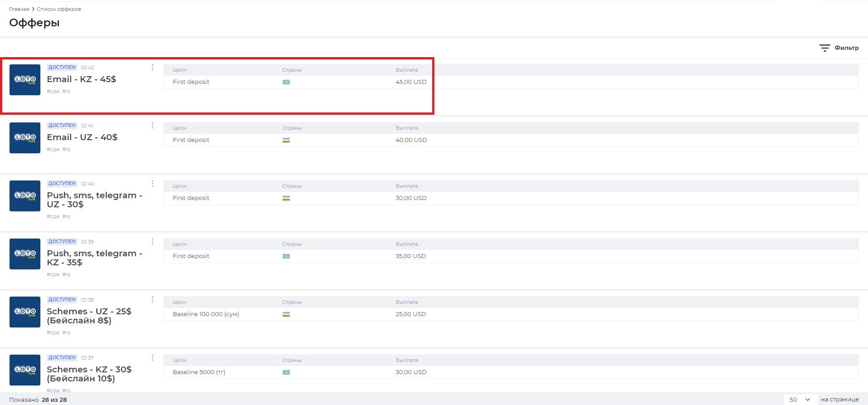
Task: Open the three-dot menu for Schemes - KZ - 30$
Action: coord(152,357)
